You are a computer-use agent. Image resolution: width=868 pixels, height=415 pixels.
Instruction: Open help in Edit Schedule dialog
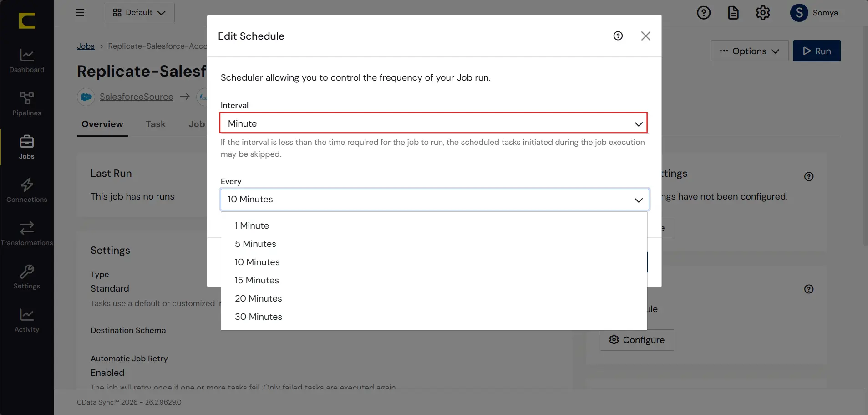coord(618,36)
